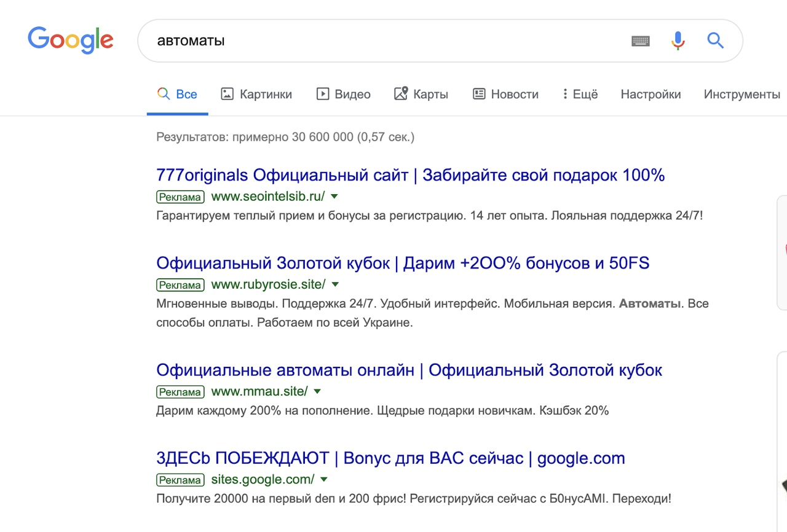Screen dimensions: 787x532
Task: Expand dropdown arrow next to www.seointelsib.ru
Action: click(x=334, y=197)
